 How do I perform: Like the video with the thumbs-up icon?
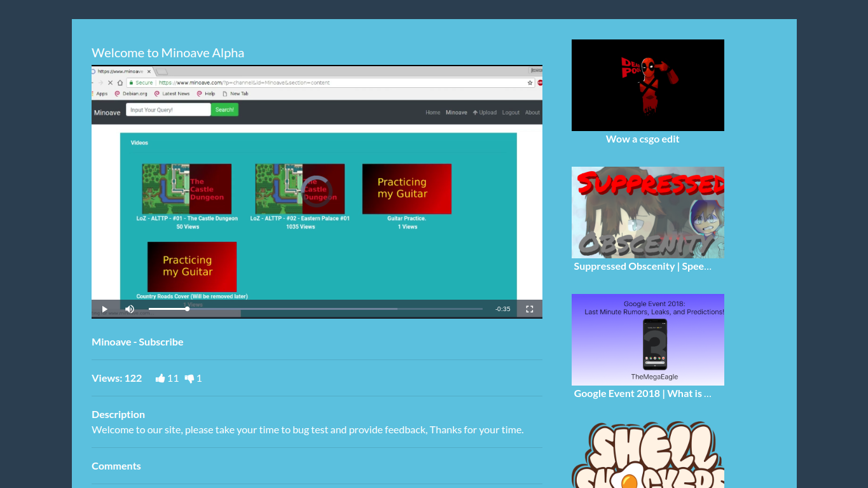click(x=160, y=379)
